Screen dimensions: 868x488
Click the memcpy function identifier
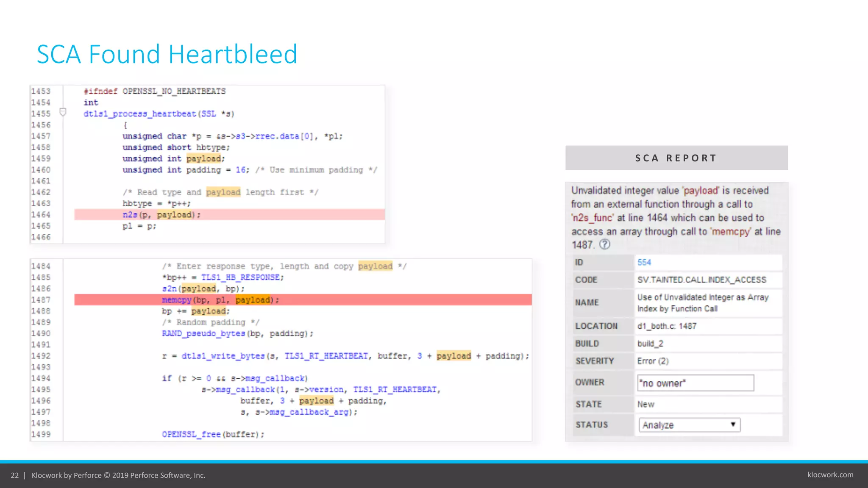[x=177, y=300]
